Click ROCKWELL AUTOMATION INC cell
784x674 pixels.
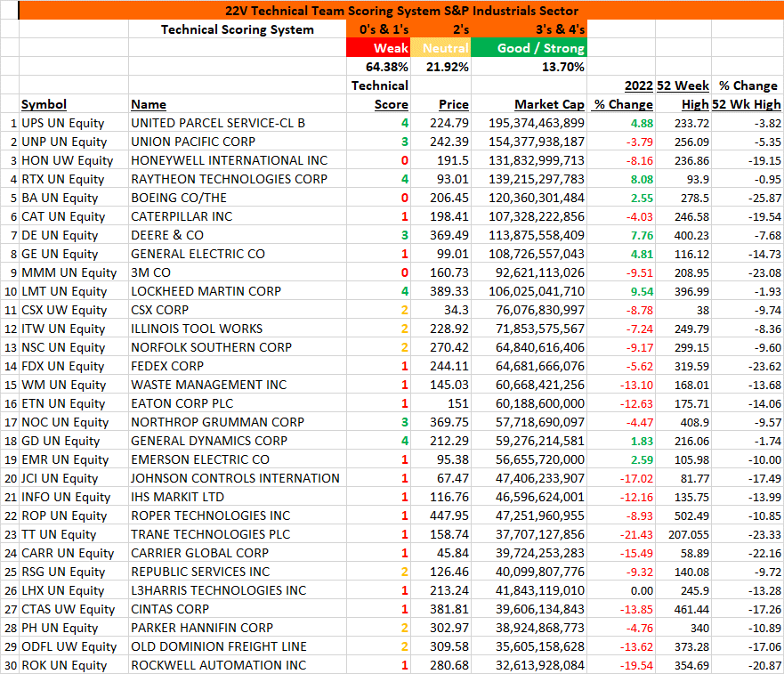coord(237,665)
